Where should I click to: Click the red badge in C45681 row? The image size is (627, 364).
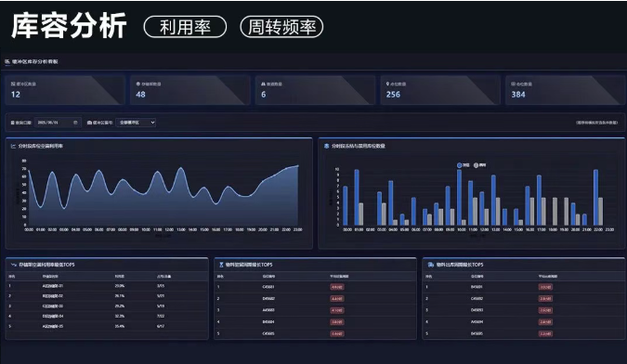337,287
